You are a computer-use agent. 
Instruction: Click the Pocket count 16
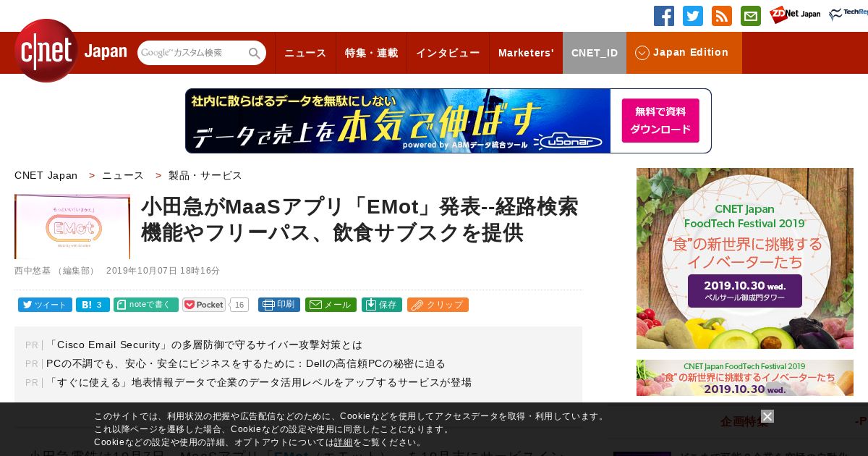(x=239, y=305)
